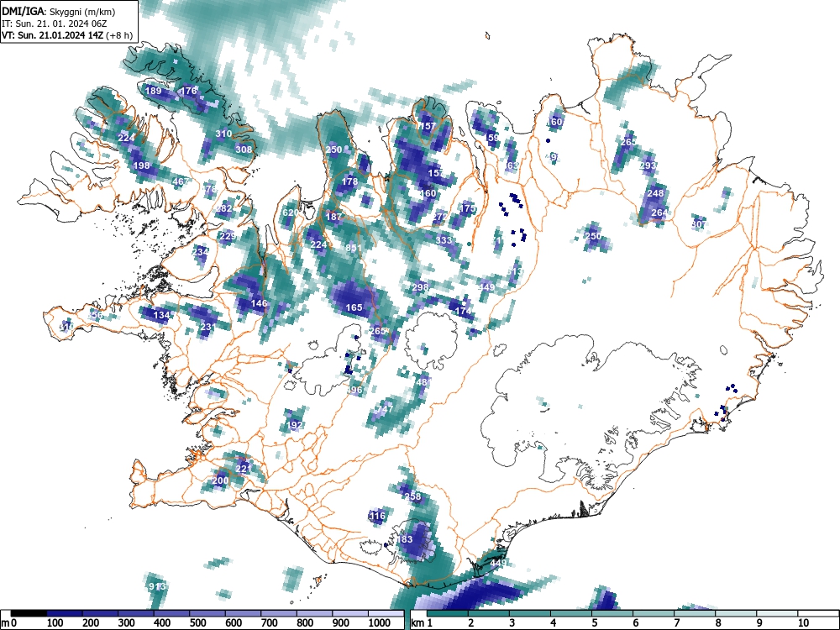The width and height of the screenshot is (840, 630).
Task: Select the '221' value near the southwest coast
Action: pyautogui.click(x=244, y=469)
